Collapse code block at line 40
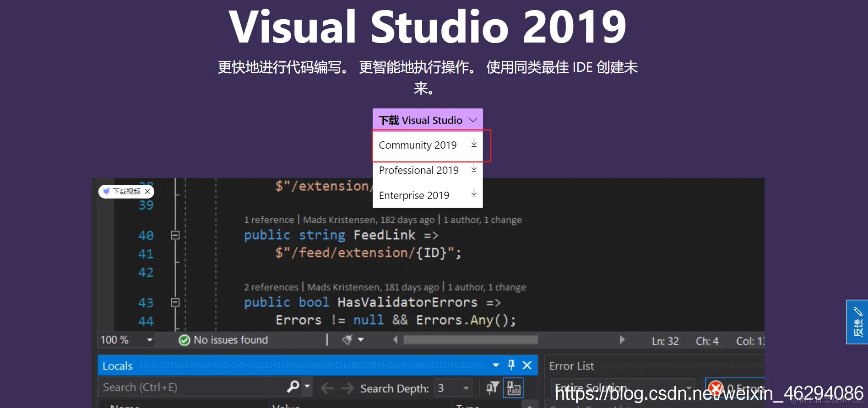 click(175, 235)
